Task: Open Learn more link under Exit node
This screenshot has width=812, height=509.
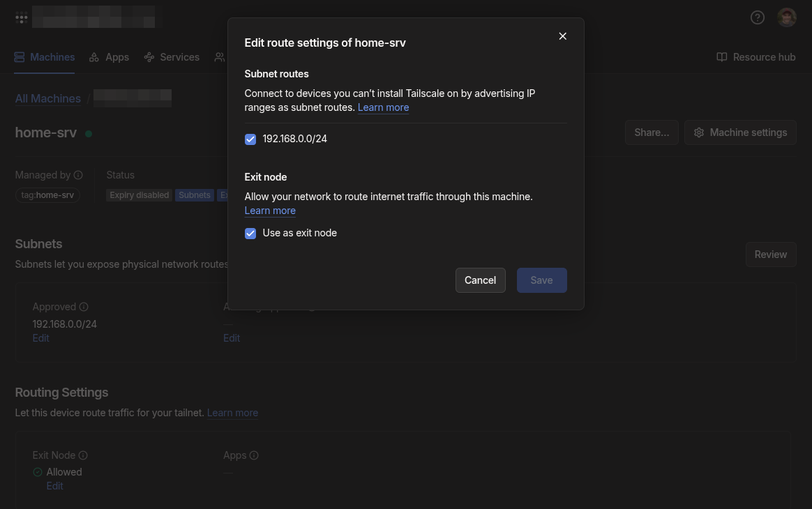Action: pyautogui.click(x=270, y=211)
